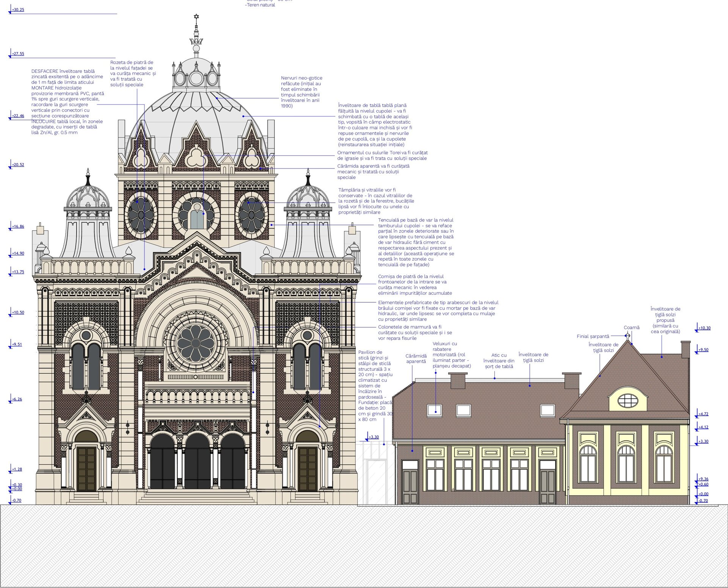Click the +30.25 elevation marker

pyautogui.click(x=18, y=10)
